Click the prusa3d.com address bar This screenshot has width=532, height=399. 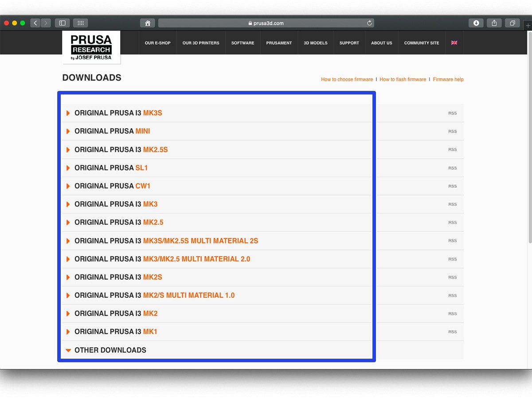coord(266,23)
